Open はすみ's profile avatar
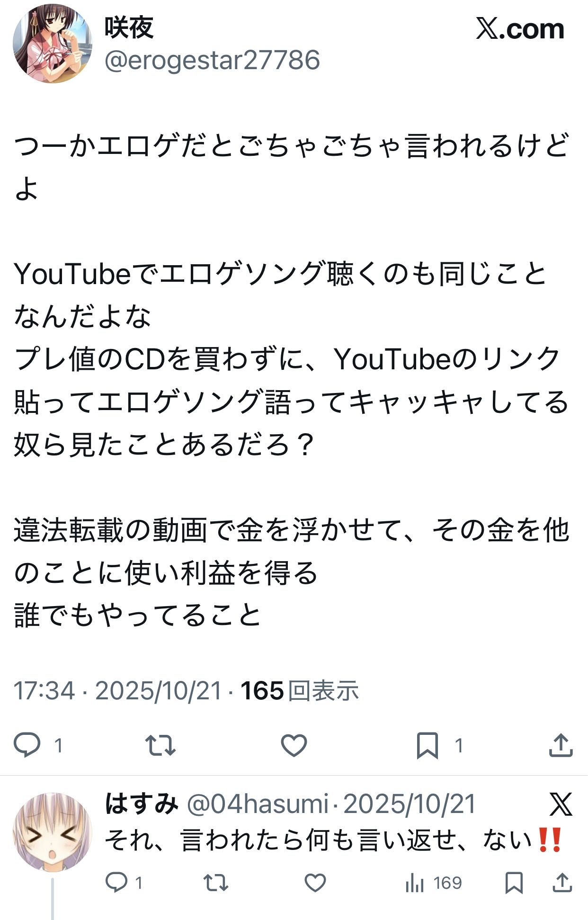 coord(52,832)
